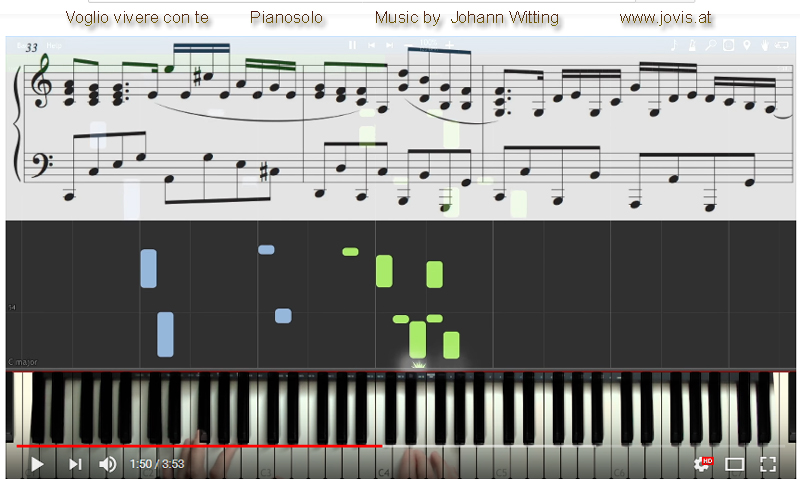Mute the video sound
The height and width of the screenshot is (479, 800).
pyautogui.click(x=107, y=464)
